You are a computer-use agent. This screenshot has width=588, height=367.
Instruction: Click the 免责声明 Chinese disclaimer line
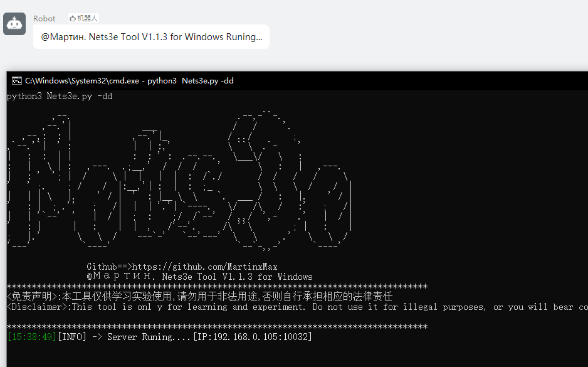tap(200, 297)
